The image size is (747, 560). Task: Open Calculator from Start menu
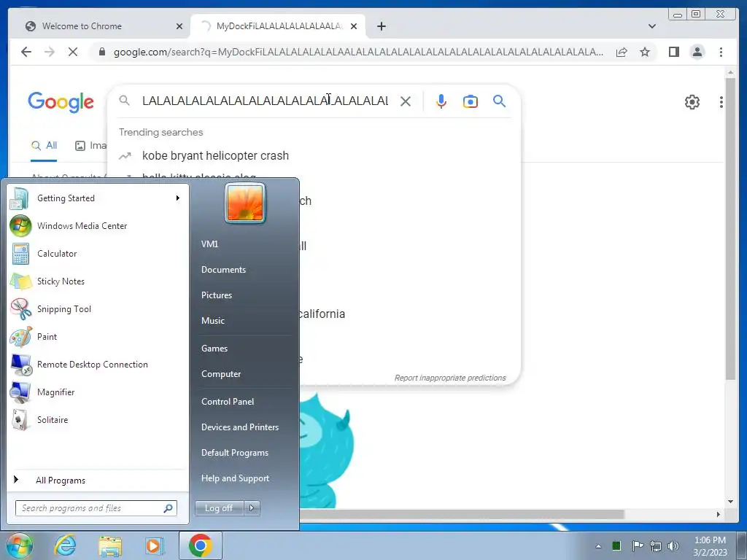[x=98, y=253]
